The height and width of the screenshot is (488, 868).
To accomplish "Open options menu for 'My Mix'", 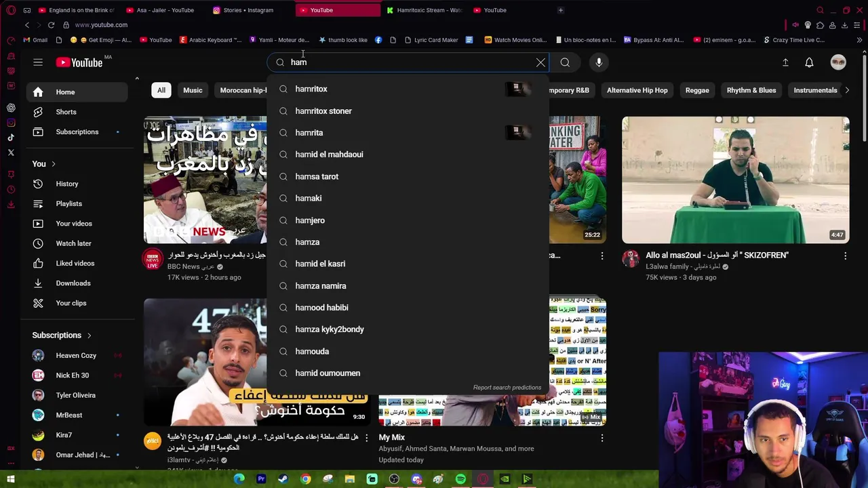I will point(601,438).
